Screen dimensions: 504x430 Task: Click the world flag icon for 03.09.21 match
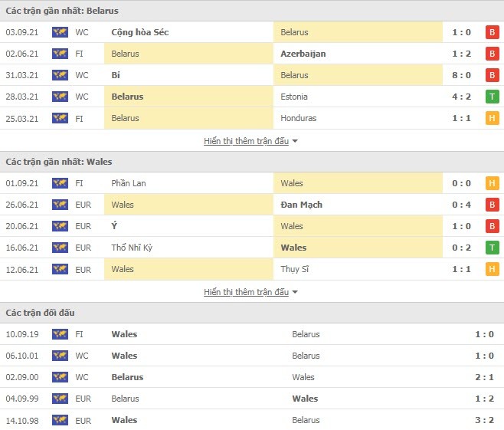[60, 32]
